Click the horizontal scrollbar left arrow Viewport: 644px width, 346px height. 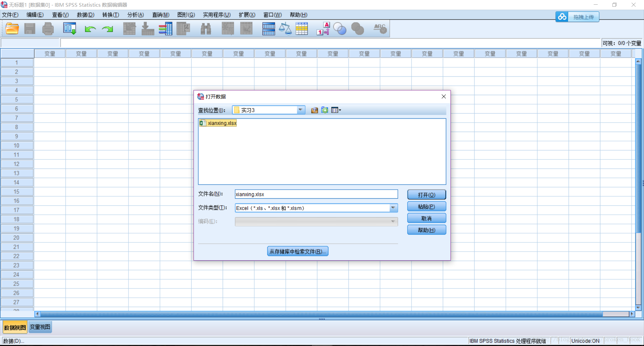[37, 314]
